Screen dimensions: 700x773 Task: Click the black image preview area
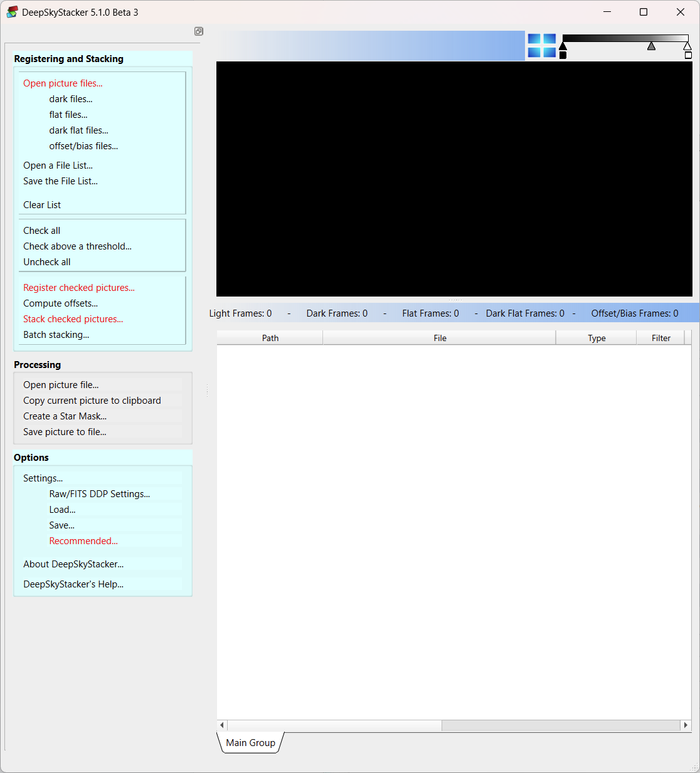pyautogui.click(x=454, y=179)
